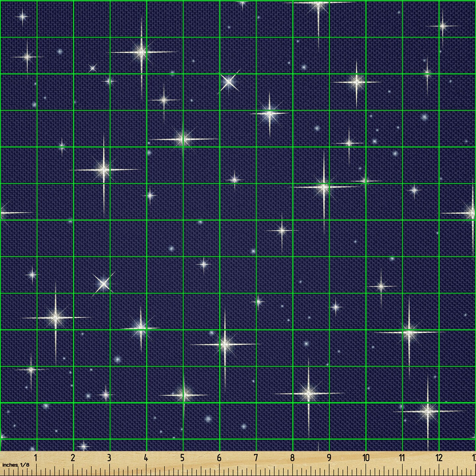Viewport: 476px width, 476px height.
Task: Click the cut-off number at ruler's right end
Action: click(473, 458)
